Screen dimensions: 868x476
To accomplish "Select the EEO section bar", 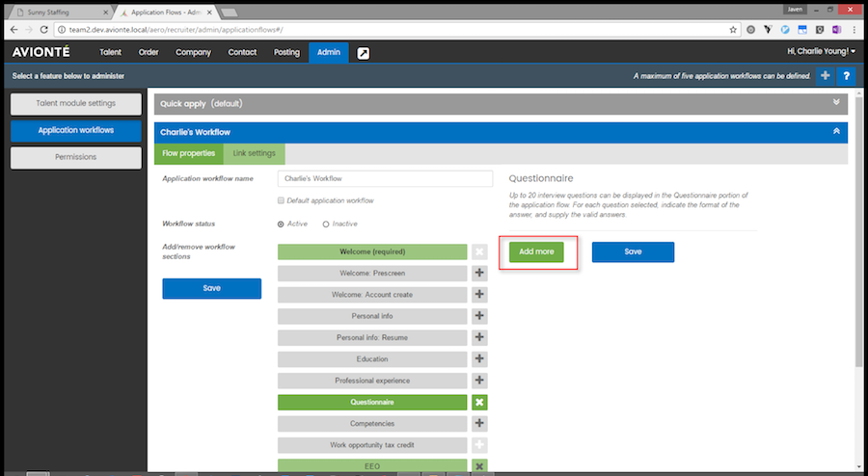I will click(x=372, y=466).
